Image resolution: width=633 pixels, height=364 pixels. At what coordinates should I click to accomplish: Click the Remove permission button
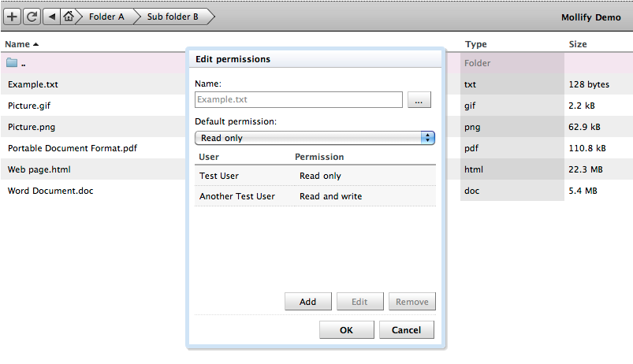pyautogui.click(x=411, y=302)
